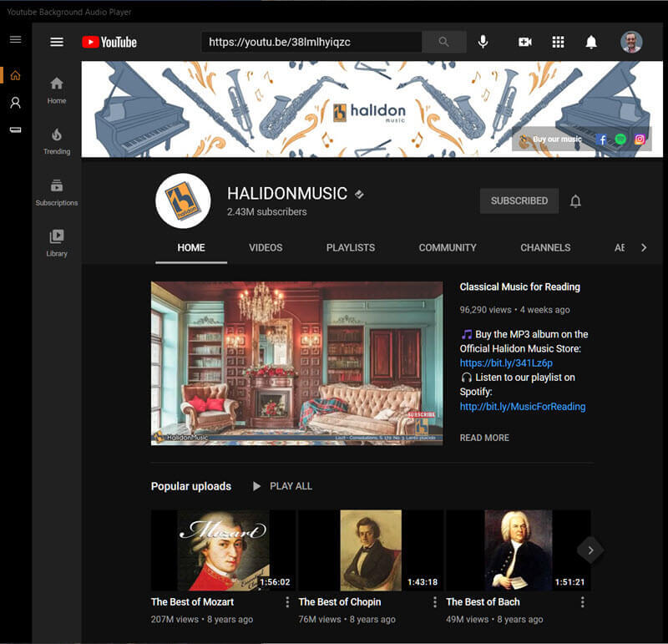The image size is (668, 644).
Task: Click the YouTube URL search field
Action: [311, 42]
